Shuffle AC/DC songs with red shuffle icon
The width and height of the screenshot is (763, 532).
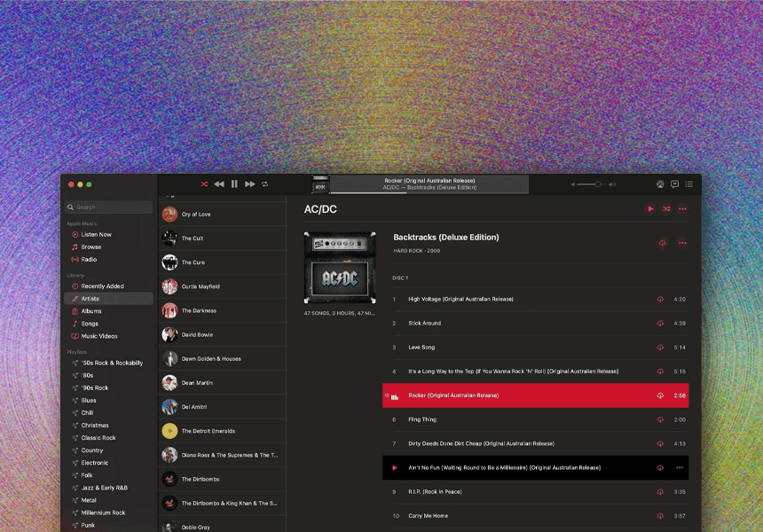pos(666,209)
